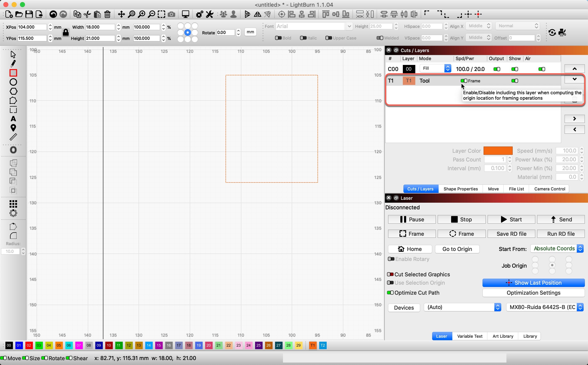Click the Show Last Position button

533,283
